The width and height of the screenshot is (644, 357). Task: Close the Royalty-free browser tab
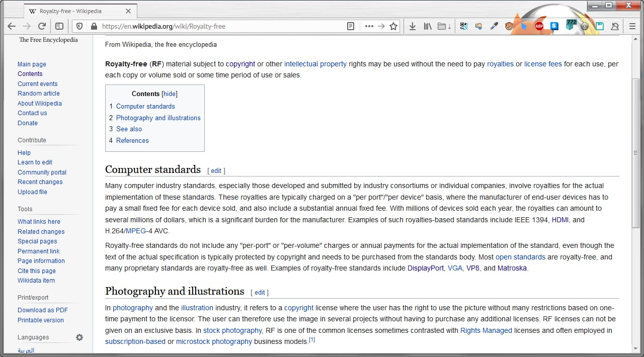(128, 11)
